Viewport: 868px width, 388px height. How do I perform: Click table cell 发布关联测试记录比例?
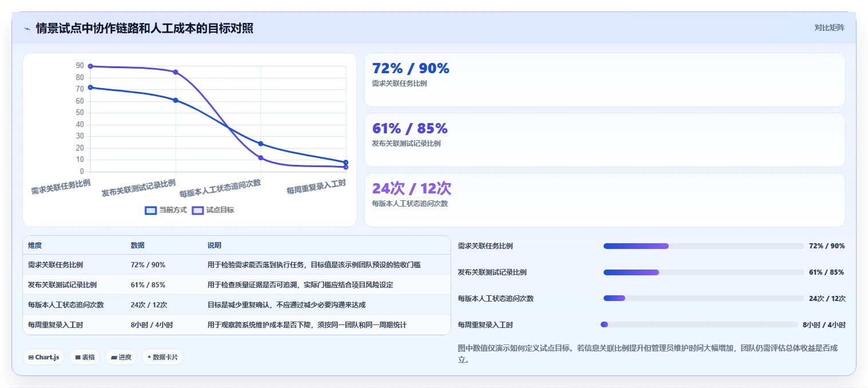(x=62, y=284)
